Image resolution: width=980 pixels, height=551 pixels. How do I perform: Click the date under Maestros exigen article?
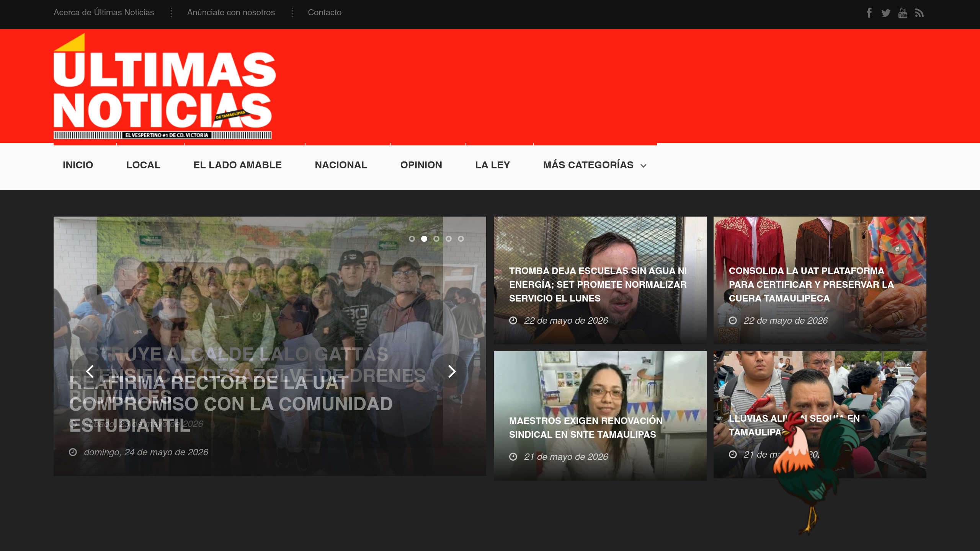(x=566, y=457)
